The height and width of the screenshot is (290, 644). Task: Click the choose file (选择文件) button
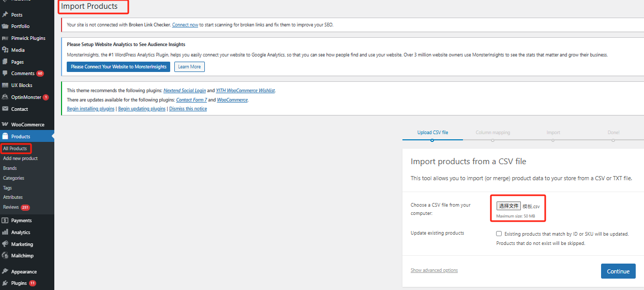508,206
